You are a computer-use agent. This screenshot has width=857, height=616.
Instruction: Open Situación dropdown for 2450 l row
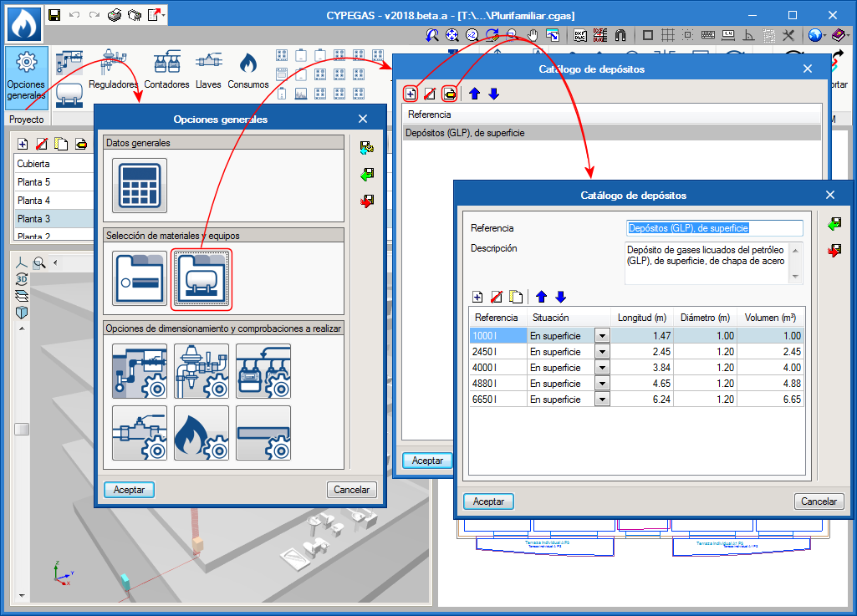(x=602, y=351)
